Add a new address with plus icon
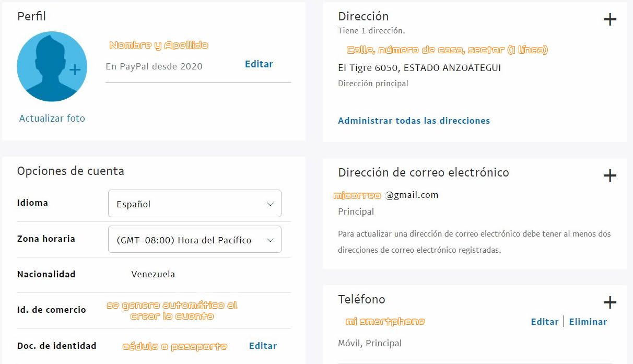This screenshot has height=364, width=633. pyautogui.click(x=609, y=20)
